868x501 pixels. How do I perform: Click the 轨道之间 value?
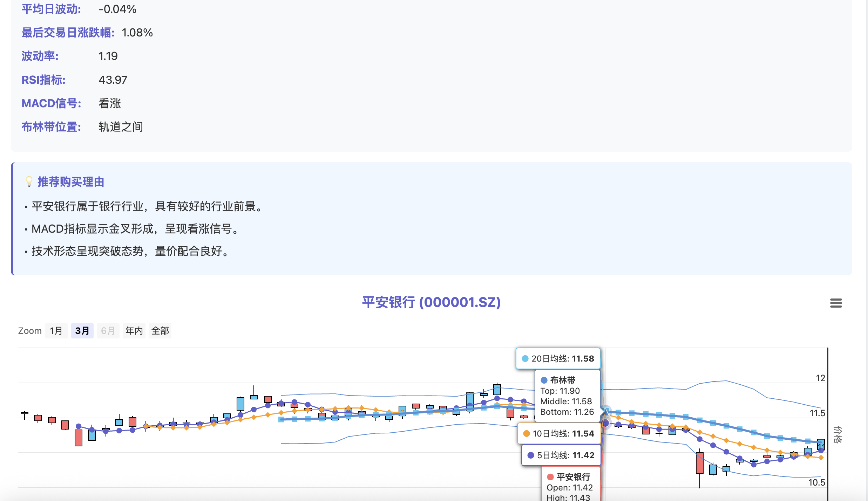[121, 127]
